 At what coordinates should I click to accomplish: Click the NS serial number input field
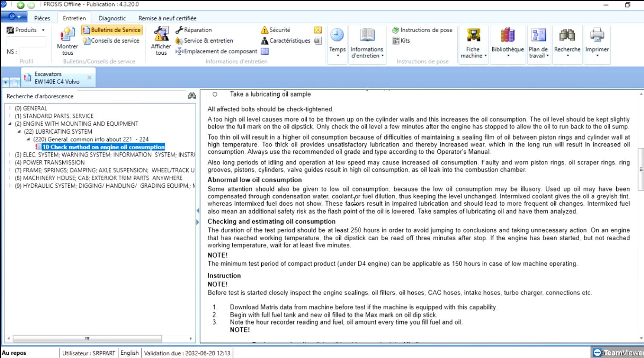click(x=33, y=51)
